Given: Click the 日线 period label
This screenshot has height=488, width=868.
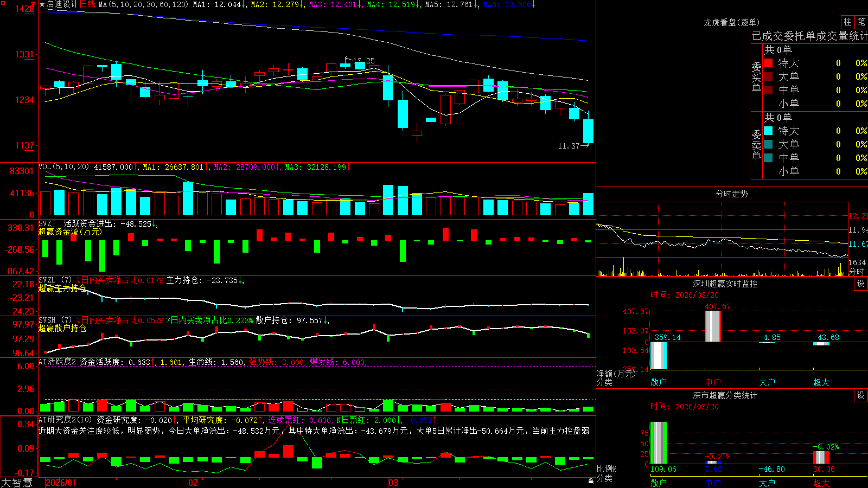Looking at the screenshot, I should (x=88, y=4).
